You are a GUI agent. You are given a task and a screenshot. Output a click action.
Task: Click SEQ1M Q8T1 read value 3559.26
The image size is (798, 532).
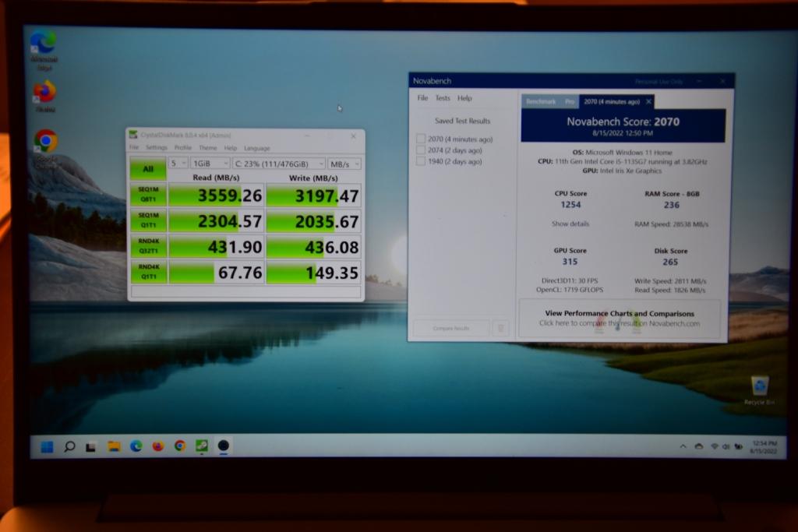pyautogui.click(x=216, y=196)
